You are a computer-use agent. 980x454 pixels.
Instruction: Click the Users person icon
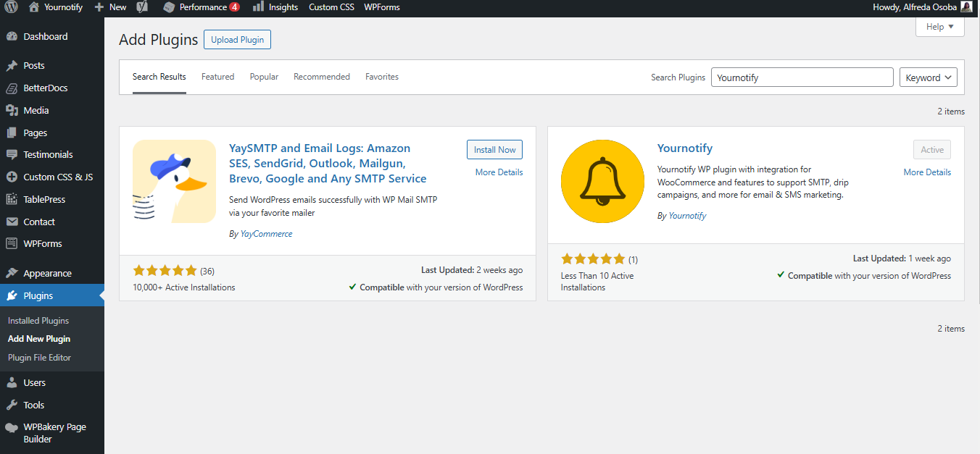[12, 383]
